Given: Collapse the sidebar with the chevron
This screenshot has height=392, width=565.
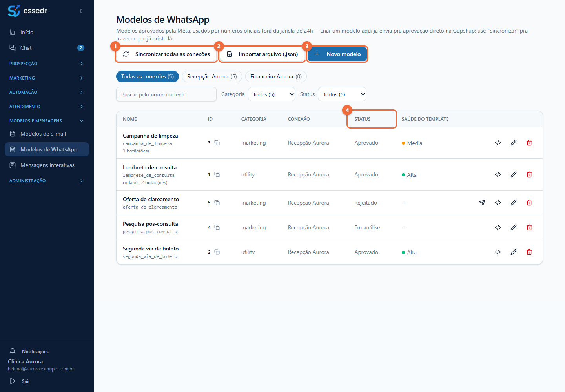Looking at the screenshot, I should [x=80, y=11].
